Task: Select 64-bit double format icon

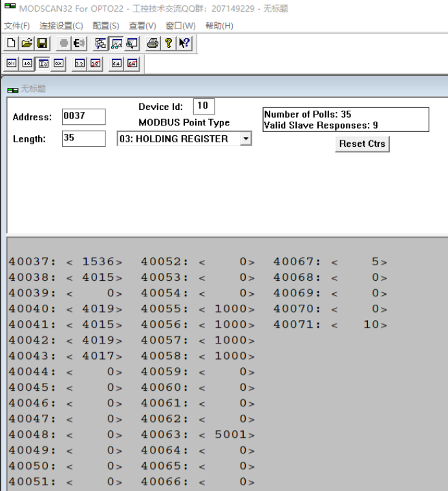Action: [116, 63]
